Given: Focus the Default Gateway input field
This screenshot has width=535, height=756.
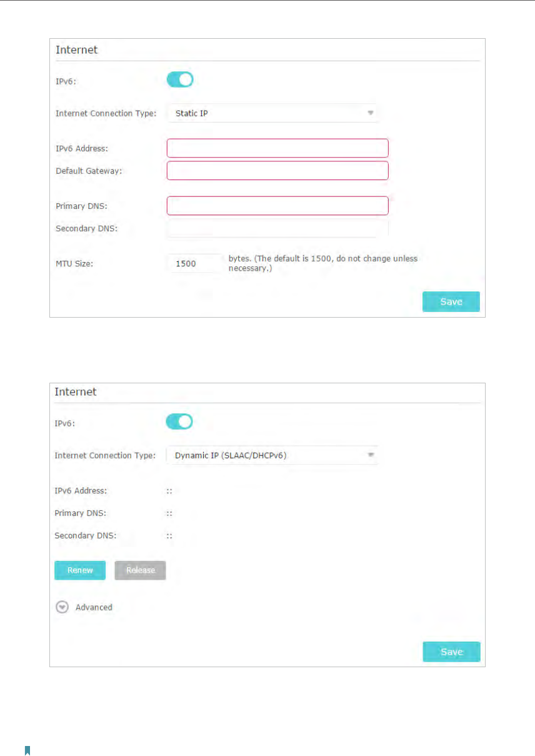Looking at the screenshot, I should click(277, 171).
